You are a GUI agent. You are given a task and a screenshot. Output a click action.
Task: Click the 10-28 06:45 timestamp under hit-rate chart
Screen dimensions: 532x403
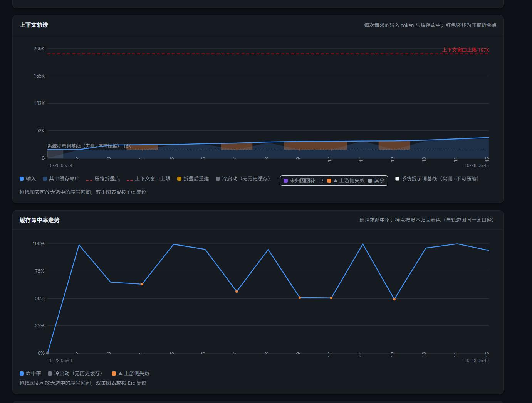(x=477, y=361)
